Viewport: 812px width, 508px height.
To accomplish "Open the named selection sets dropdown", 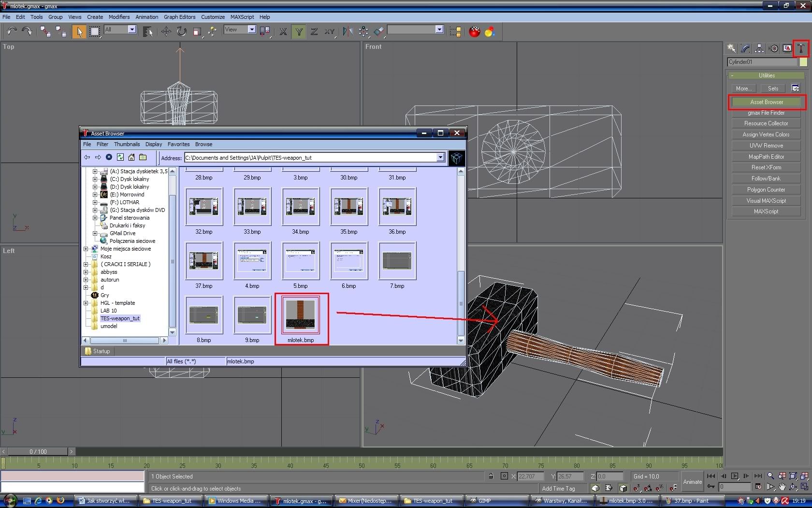I will [439, 30].
